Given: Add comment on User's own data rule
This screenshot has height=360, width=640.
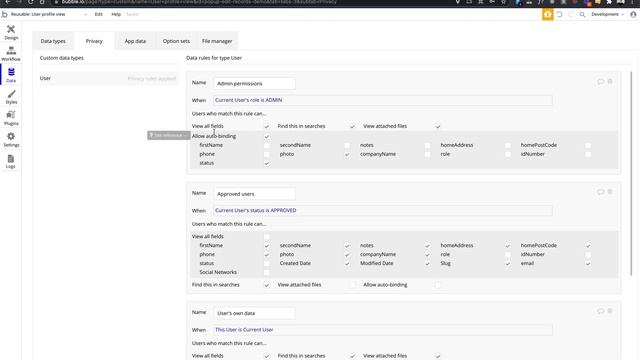Looking at the screenshot, I should (x=600, y=311).
